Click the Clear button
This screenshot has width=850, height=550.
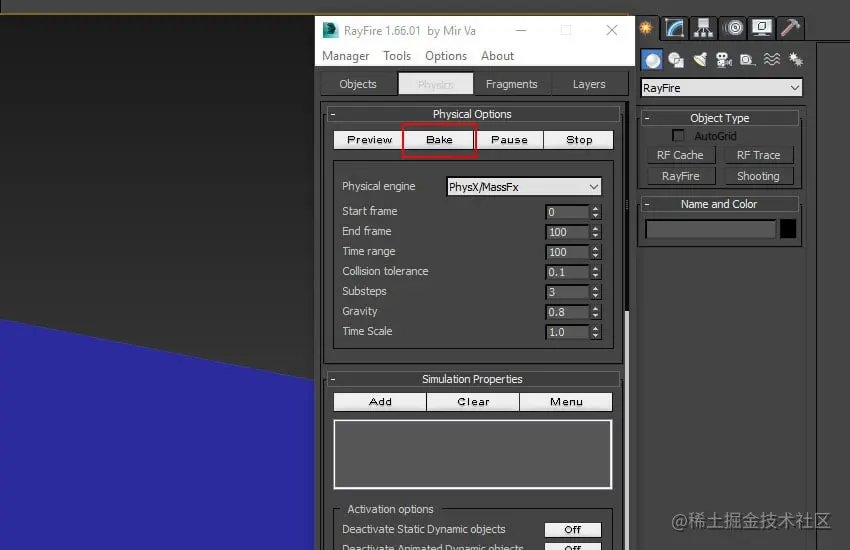pyautogui.click(x=473, y=402)
